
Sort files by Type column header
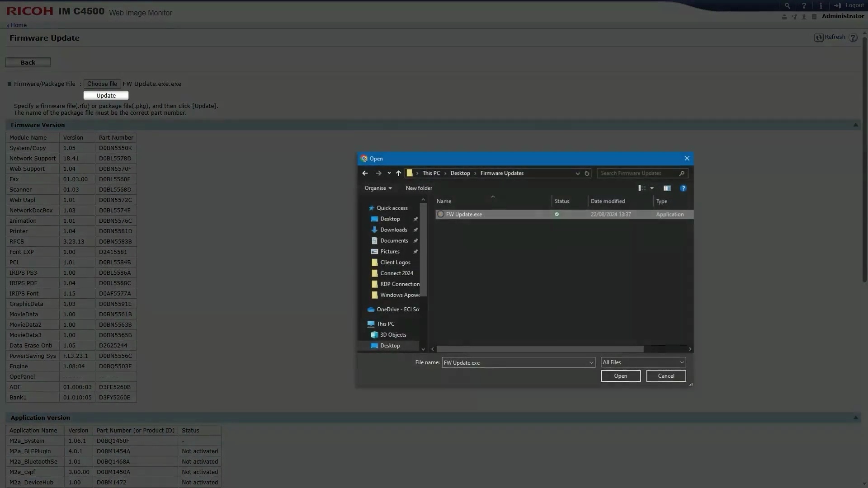tap(673, 201)
